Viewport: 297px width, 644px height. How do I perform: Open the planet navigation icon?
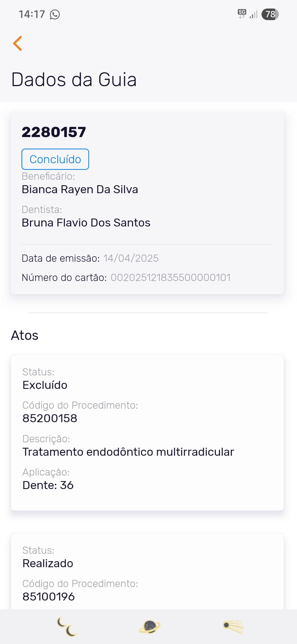coord(150,627)
